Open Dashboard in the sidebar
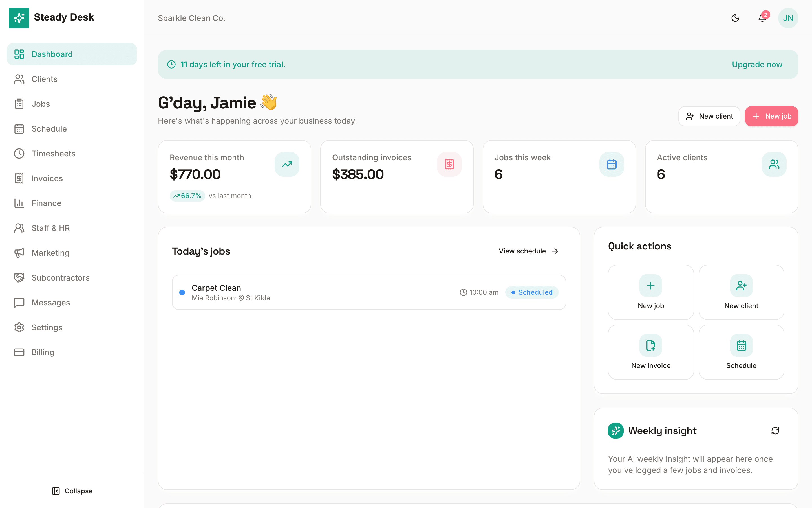 click(72, 54)
